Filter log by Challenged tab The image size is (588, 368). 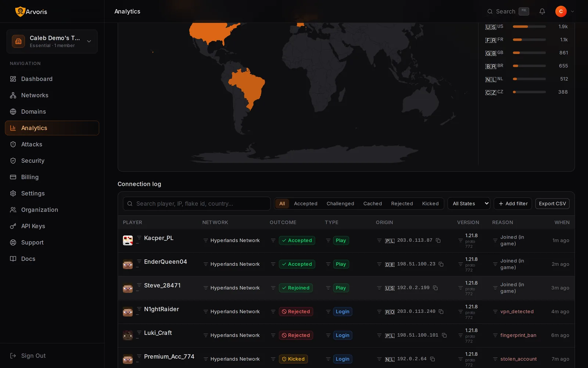[340, 204]
